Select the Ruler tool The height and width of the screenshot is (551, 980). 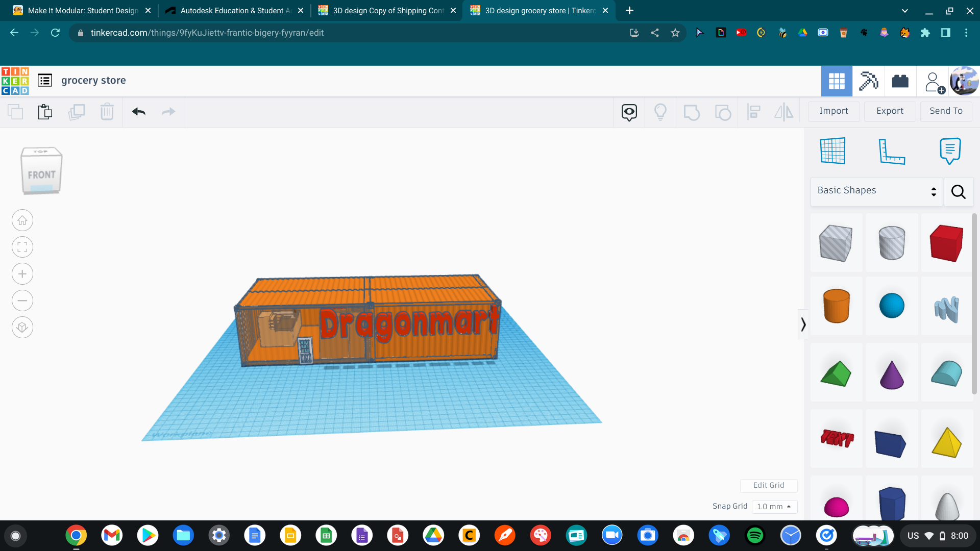coord(892,151)
